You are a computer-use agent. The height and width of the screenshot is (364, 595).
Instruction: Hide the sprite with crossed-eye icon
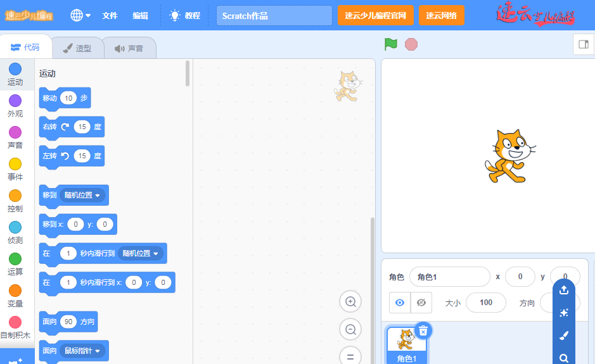(x=421, y=303)
